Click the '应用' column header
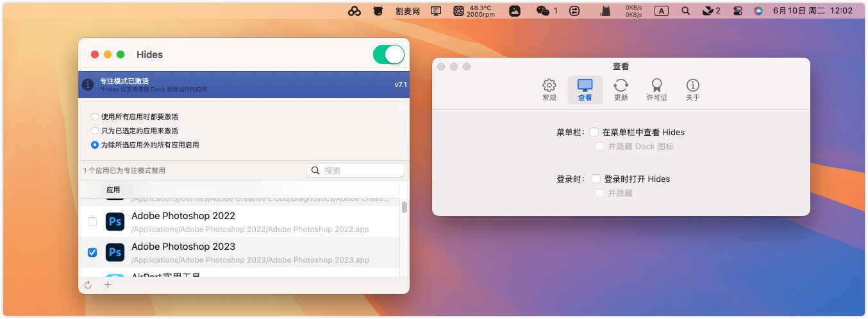 113,190
